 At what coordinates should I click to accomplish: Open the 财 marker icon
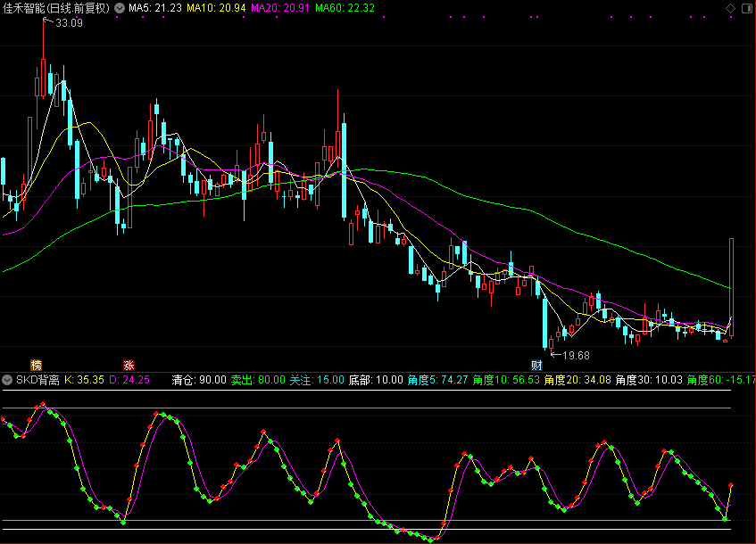click(536, 365)
